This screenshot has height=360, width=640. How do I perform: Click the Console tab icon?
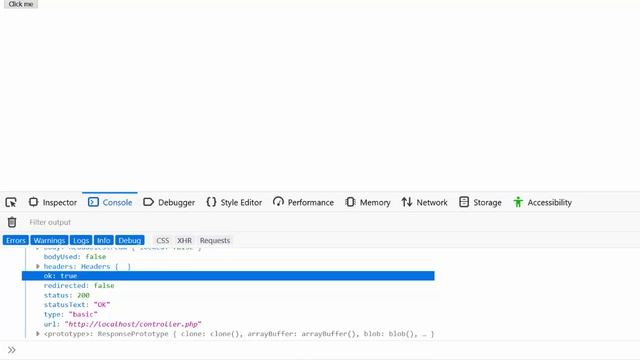93,202
